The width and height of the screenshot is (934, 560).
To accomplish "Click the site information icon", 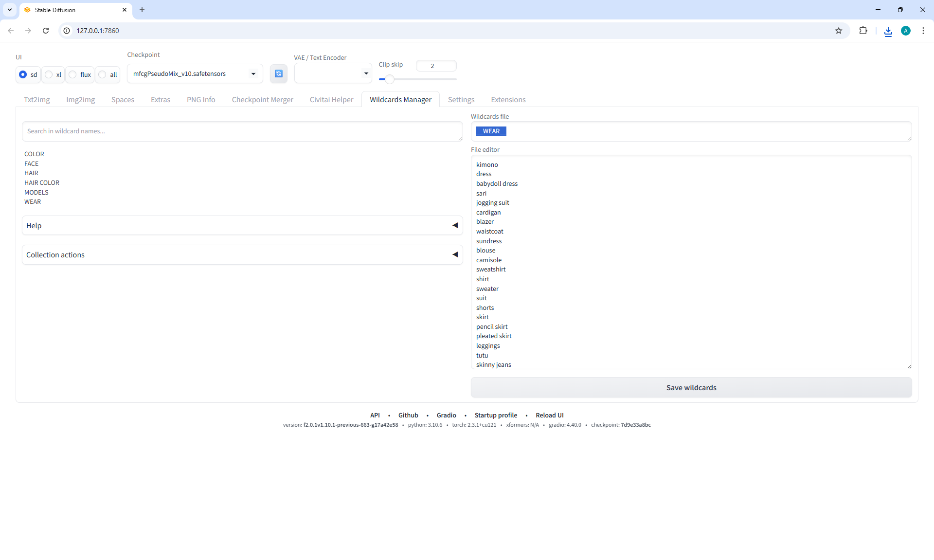I will pos(67,31).
